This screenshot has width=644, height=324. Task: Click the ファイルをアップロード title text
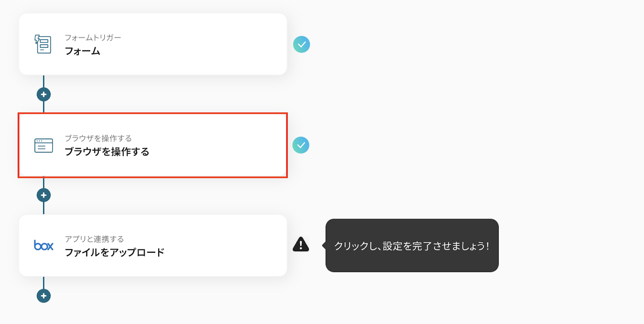[115, 252]
